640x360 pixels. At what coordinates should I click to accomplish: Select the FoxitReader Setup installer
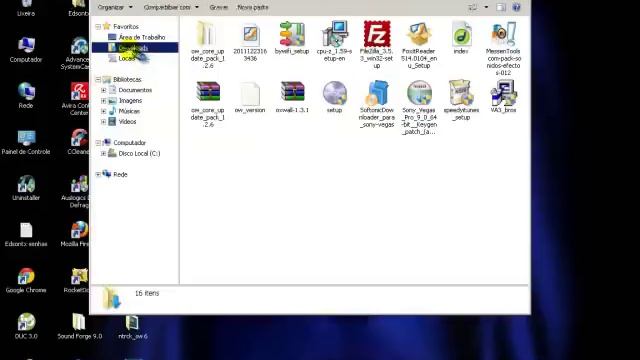(x=419, y=34)
